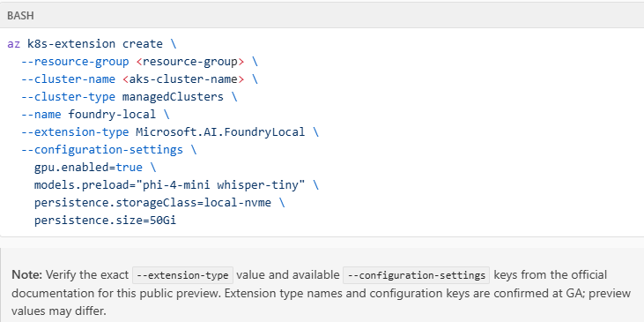Click the 'foundry-local' name value
Viewport: 644px width, 322px height.
coord(112,115)
